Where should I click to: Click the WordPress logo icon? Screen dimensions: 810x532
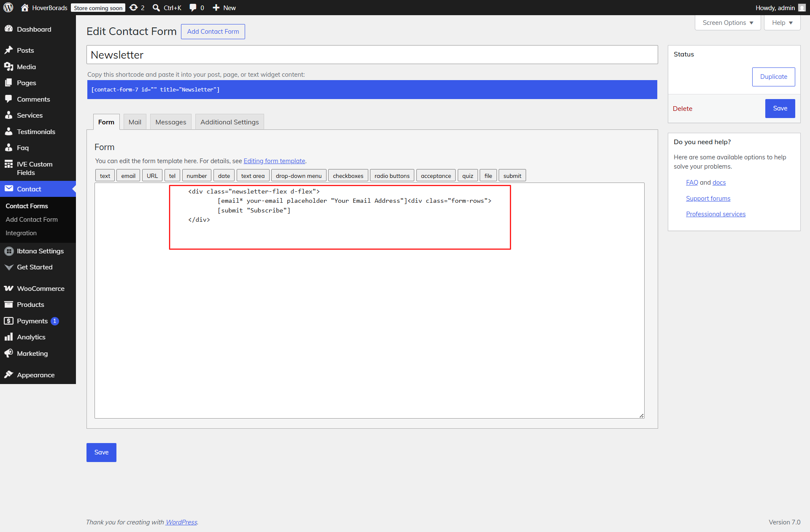coord(8,8)
